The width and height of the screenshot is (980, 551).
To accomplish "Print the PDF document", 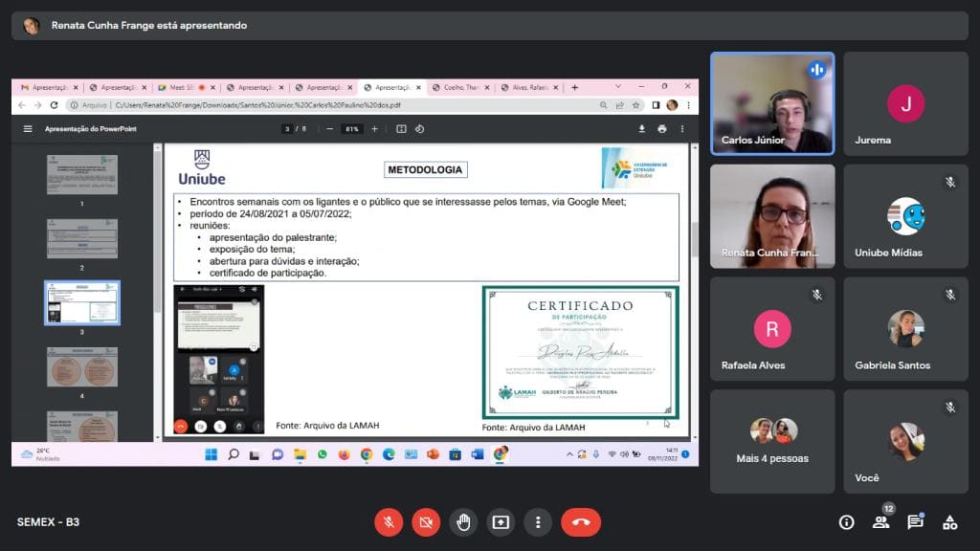I will (x=662, y=129).
